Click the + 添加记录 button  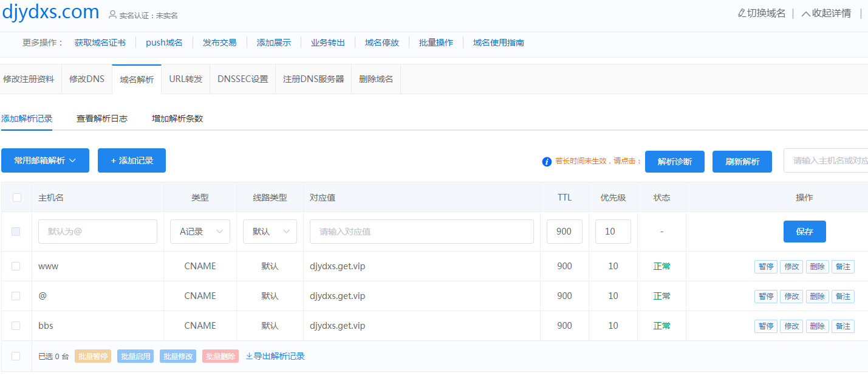click(x=132, y=160)
